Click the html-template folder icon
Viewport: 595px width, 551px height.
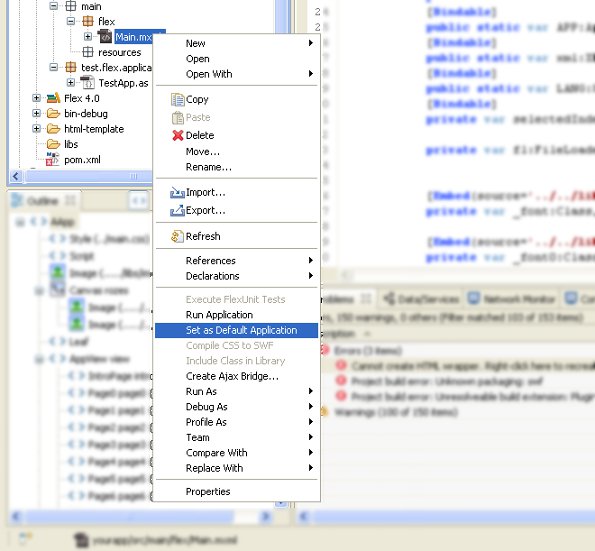coord(54,129)
